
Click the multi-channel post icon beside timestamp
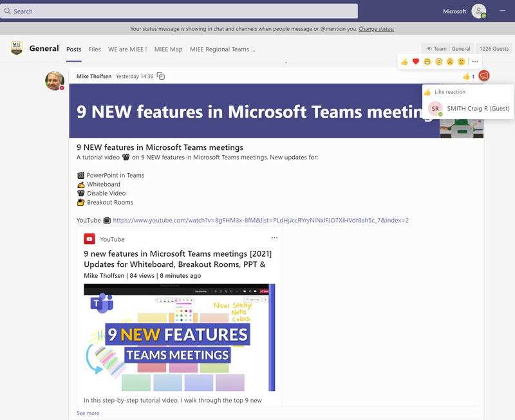tap(160, 76)
